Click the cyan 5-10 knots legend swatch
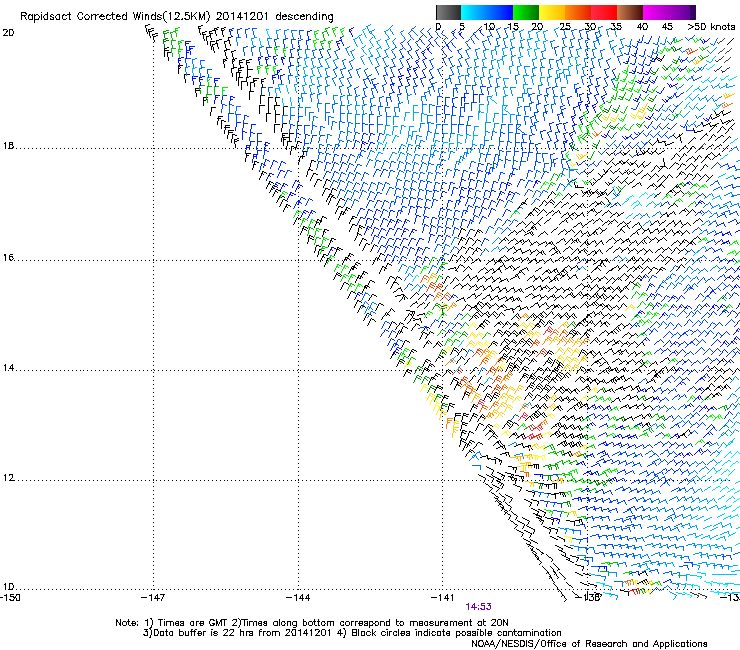This screenshot has height=650, width=740. click(x=474, y=12)
